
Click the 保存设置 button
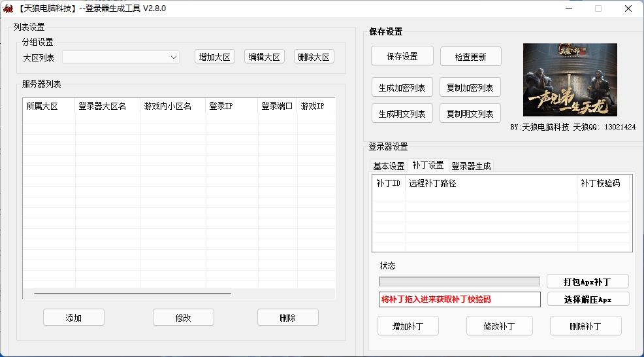pos(402,56)
